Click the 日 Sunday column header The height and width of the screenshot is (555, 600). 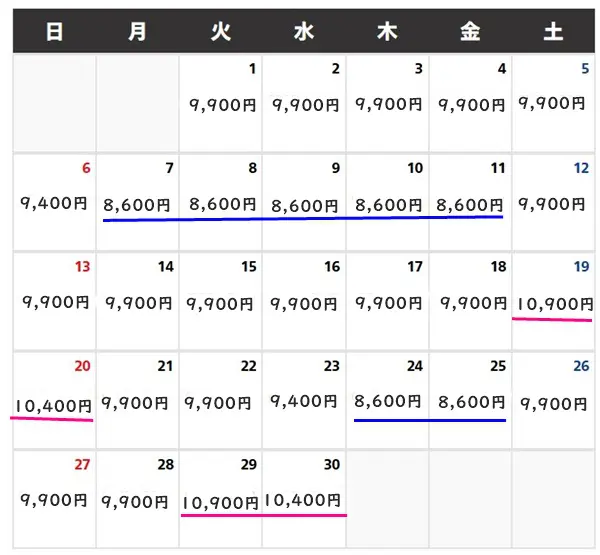(54, 31)
